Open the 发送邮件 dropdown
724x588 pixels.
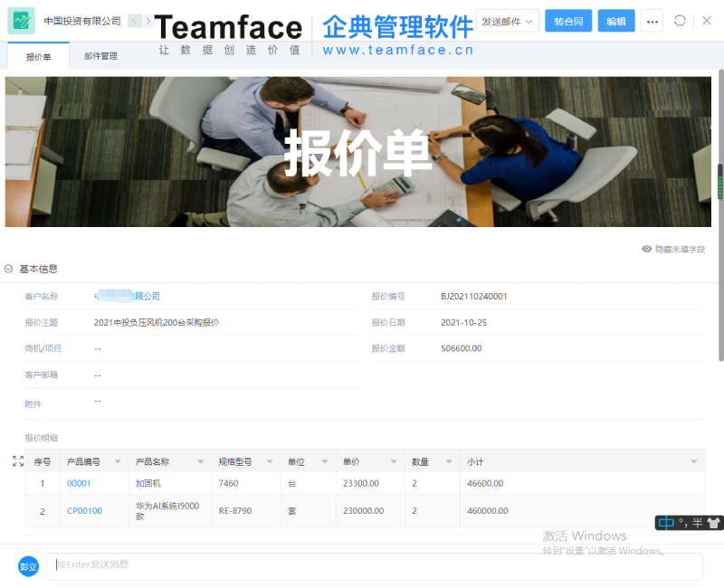[x=508, y=21]
